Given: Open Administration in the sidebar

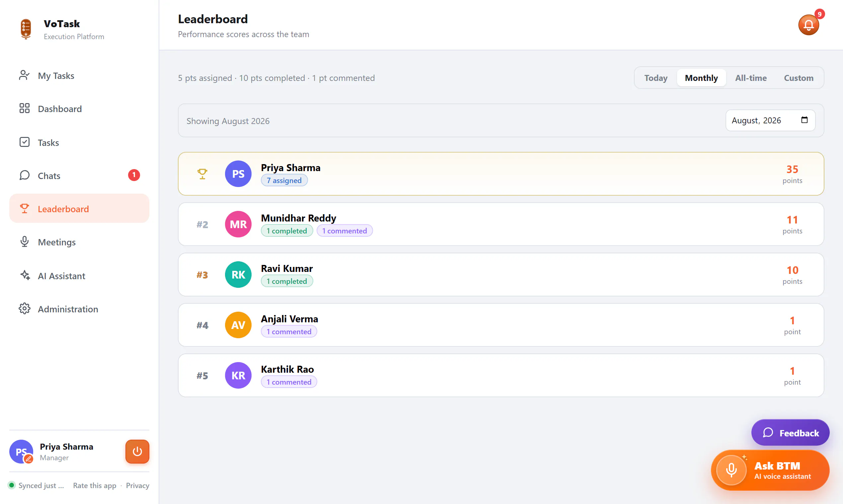Looking at the screenshot, I should coord(79,309).
